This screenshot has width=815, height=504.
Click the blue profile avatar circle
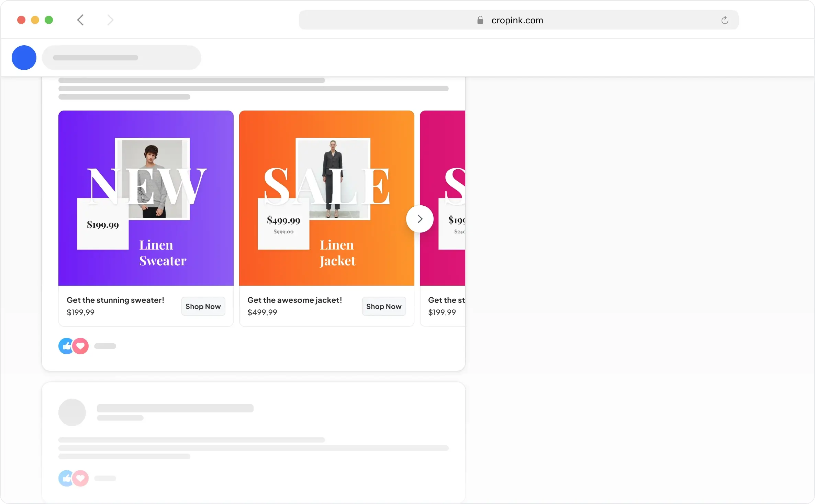click(x=24, y=58)
